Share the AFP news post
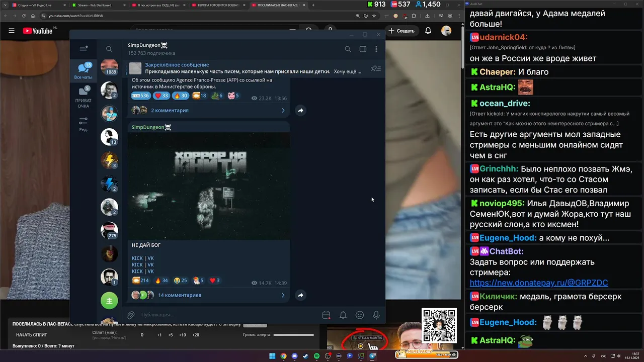The width and height of the screenshot is (644, 362). [x=300, y=110]
